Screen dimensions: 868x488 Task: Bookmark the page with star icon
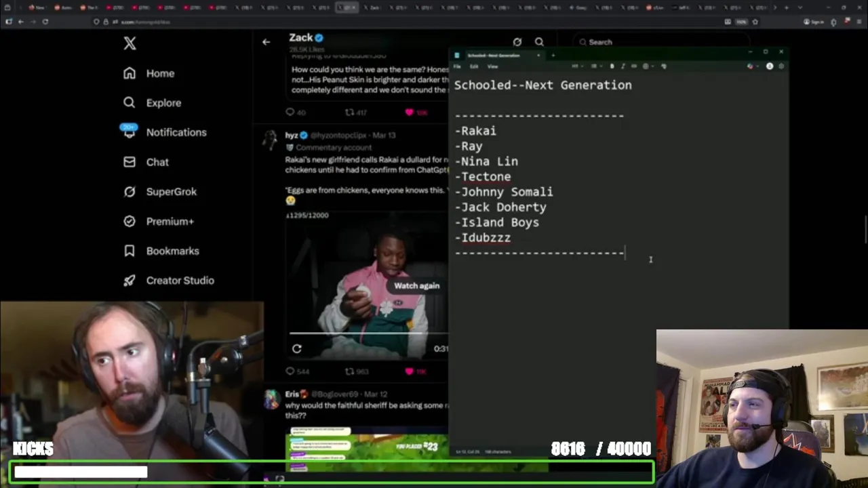point(755,22)
